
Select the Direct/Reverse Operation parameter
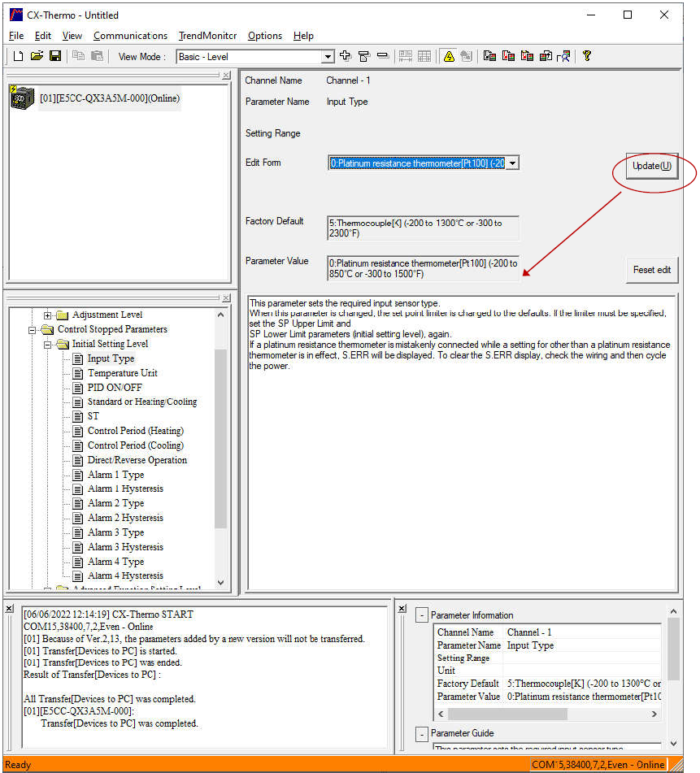pos(137,460)
